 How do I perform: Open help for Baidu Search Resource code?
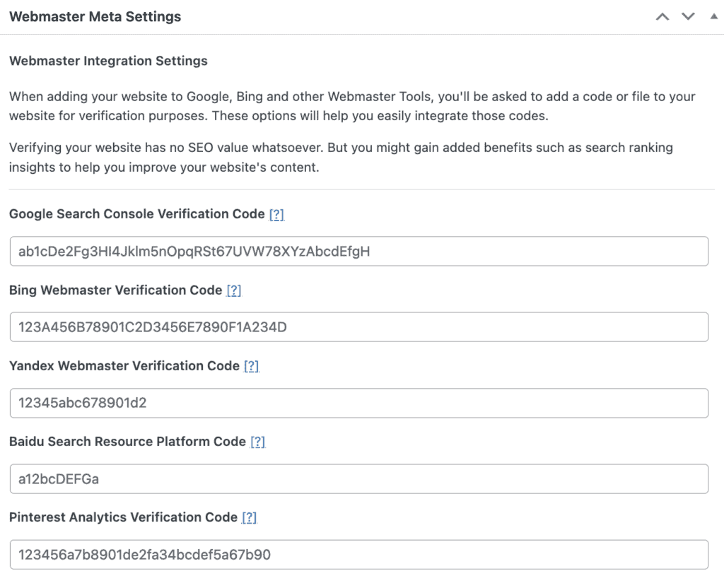(x=257, y=442)
